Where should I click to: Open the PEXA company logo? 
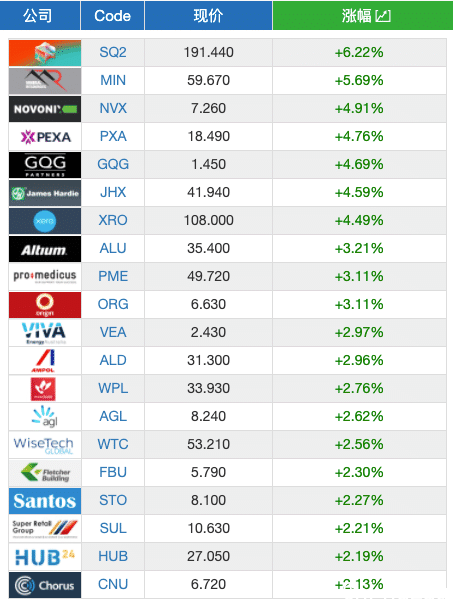click(45, 137)
